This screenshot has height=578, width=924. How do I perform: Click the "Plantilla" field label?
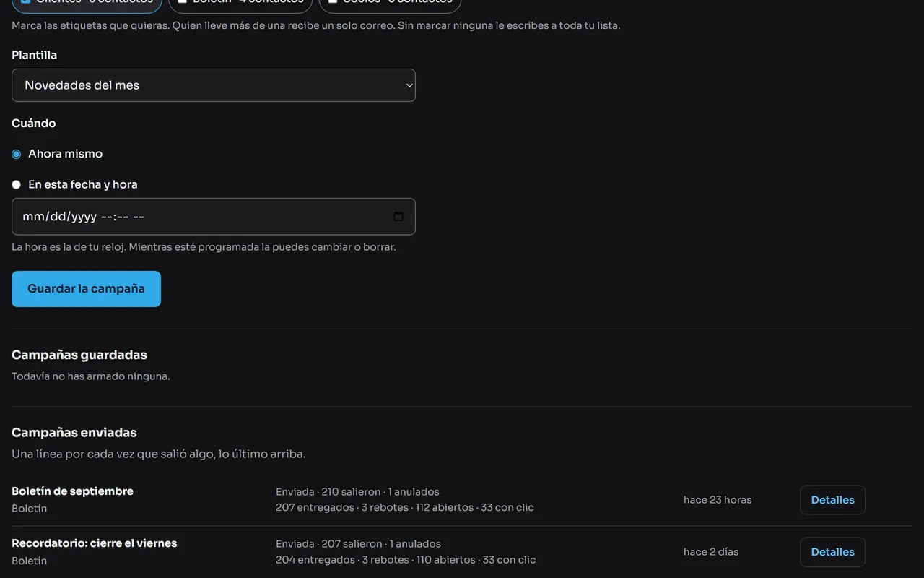pos(34,55)
